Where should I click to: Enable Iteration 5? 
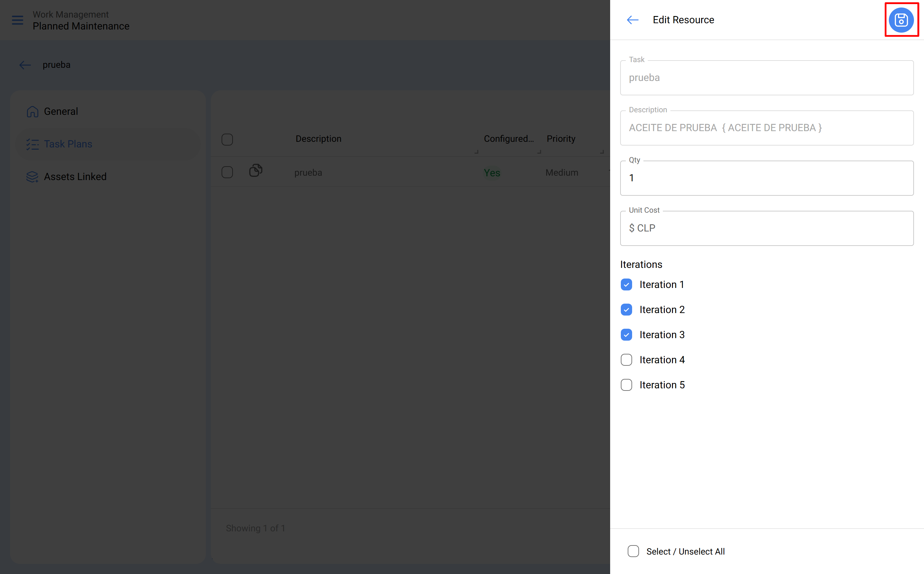(626, 385)
